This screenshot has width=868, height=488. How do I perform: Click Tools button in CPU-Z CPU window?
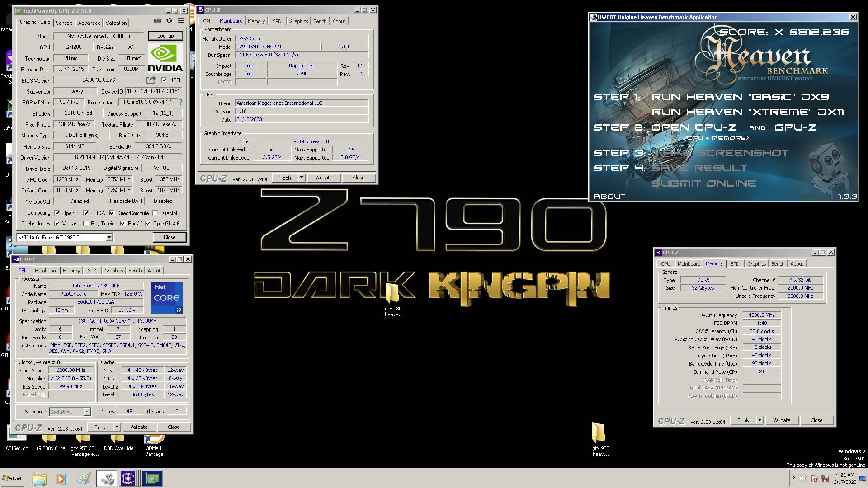(x=101, y=427)
